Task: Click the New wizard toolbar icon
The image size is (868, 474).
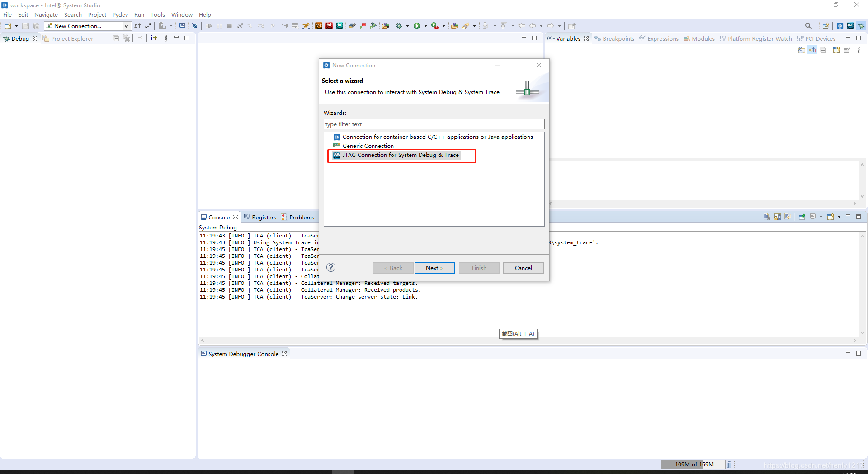Action: pyautogui.click(x=8, y=26)
